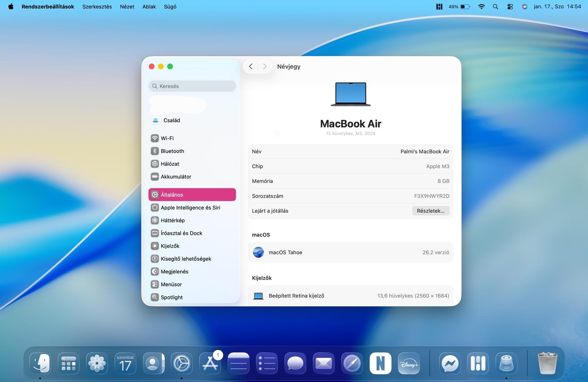This screenshot has height=382, width=588.
Task: Open the Trash in the Dock
Action: 548,363
